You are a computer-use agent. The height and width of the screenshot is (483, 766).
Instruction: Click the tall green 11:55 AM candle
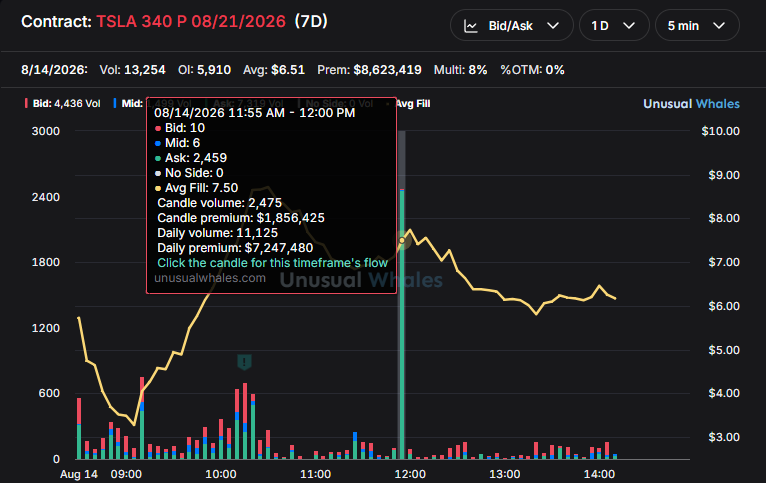402,324
